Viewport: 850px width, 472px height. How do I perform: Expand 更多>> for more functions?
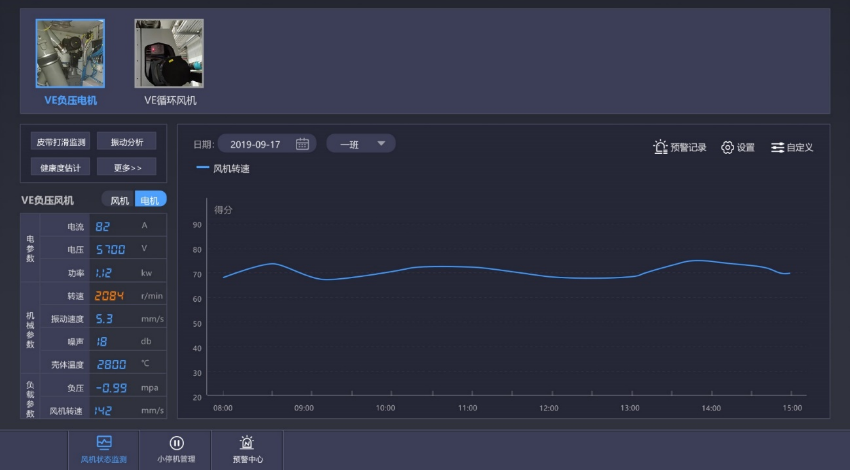point(127,167)
